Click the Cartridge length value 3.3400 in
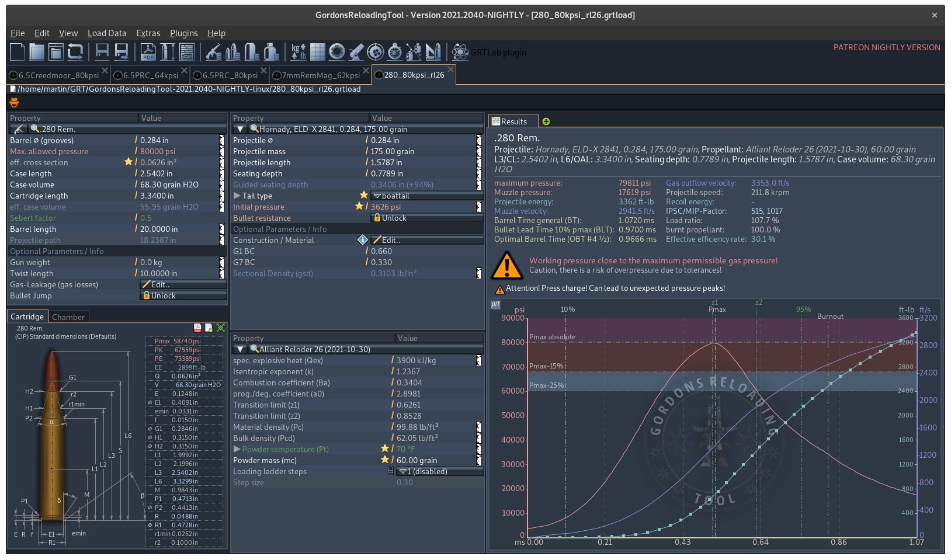 tap(157, 196)
